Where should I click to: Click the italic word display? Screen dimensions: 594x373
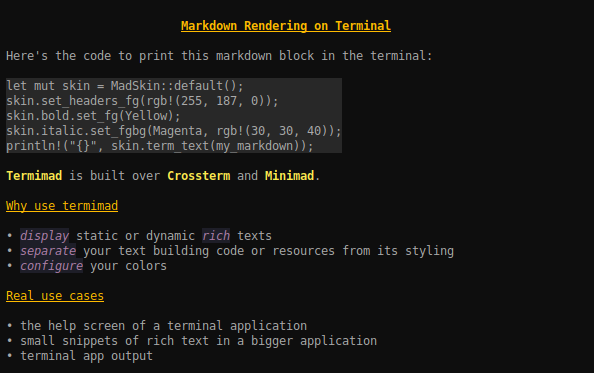(44, 236)
